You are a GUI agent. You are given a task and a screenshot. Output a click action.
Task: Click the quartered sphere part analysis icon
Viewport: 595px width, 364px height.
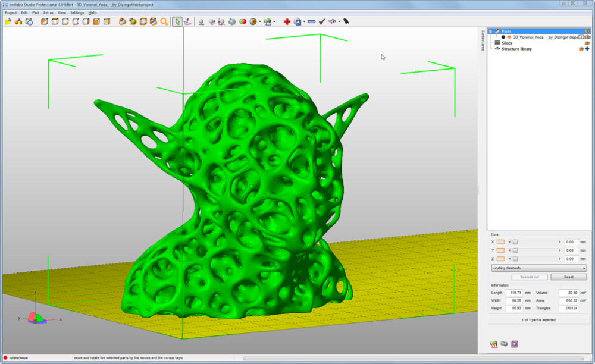coord(253,21)
